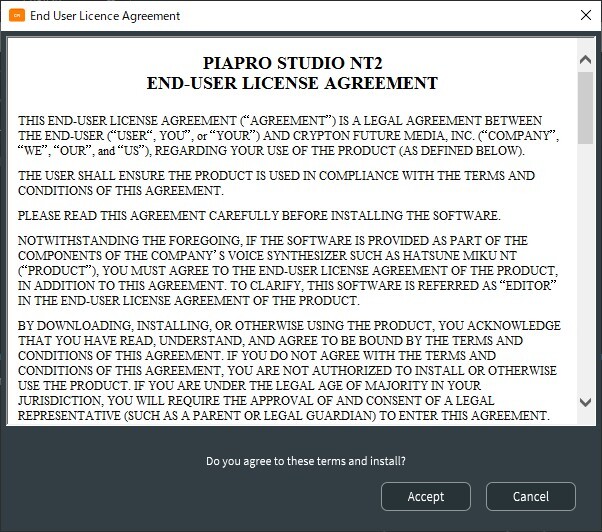Click the 'REPRESENTATIVE (SUCH AS A PARENT' line

click(284, 415)
